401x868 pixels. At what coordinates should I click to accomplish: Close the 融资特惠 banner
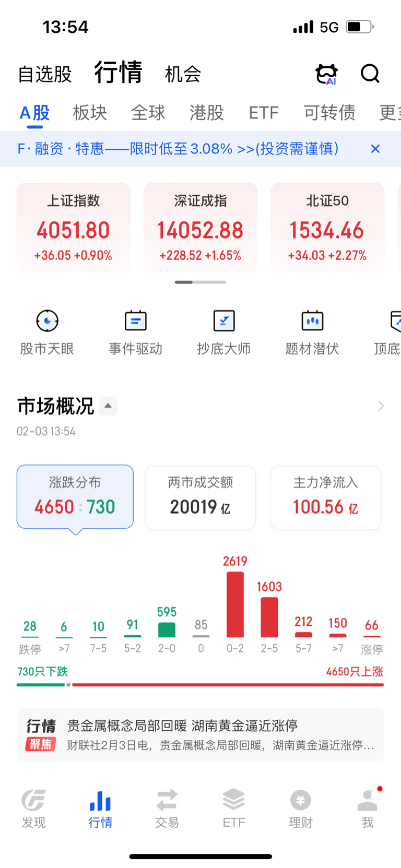coord(375,149)
